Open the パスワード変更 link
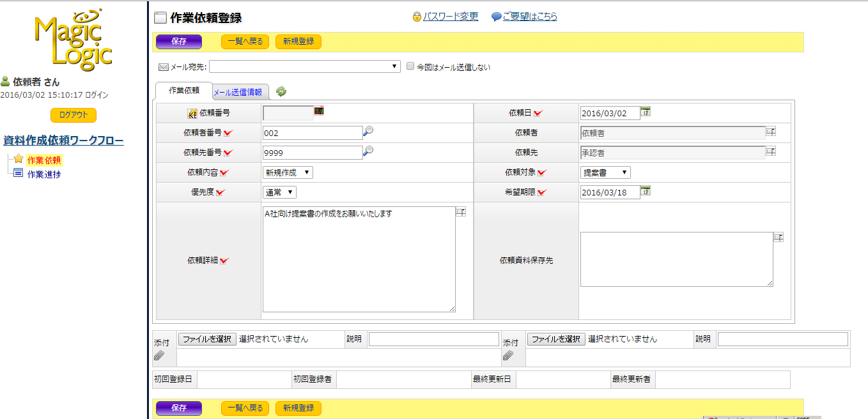This screenshot has width=868, height=419. 451,17
